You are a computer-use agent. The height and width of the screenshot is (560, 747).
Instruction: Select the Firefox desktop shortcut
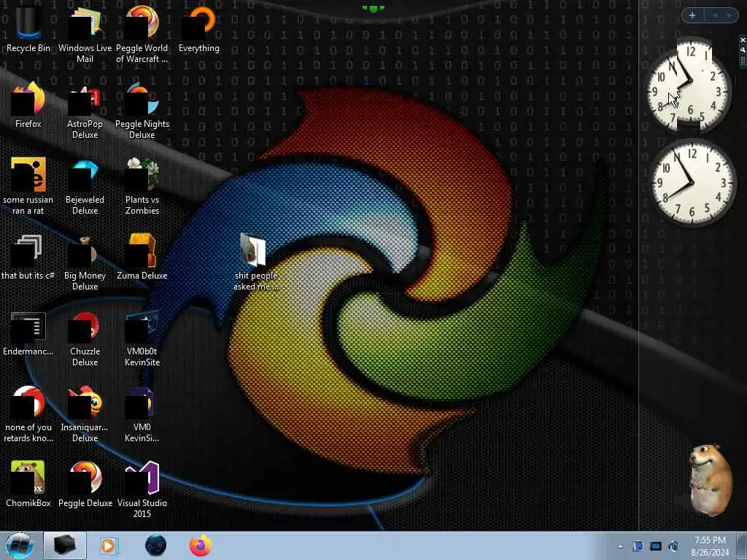click(28, 105)
